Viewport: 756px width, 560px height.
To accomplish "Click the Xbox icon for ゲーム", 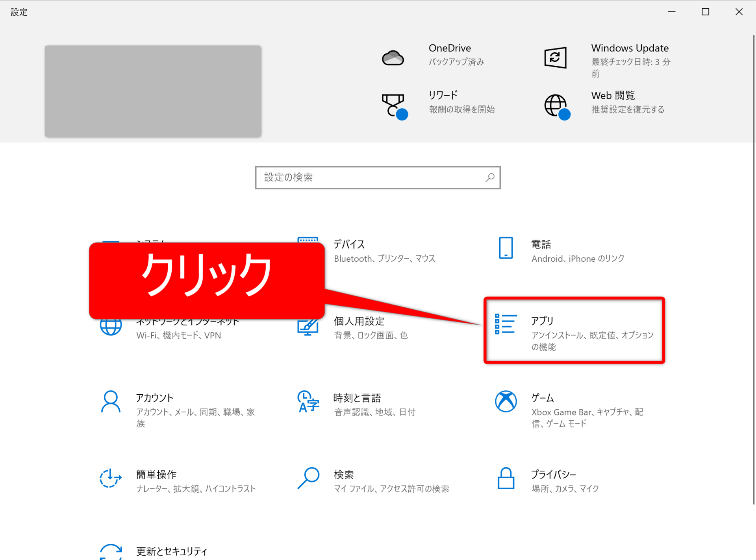I will (506, 401).
